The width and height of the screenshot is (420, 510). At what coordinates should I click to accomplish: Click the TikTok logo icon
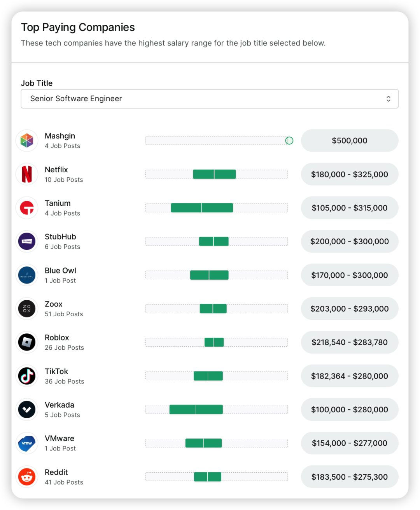27,376
